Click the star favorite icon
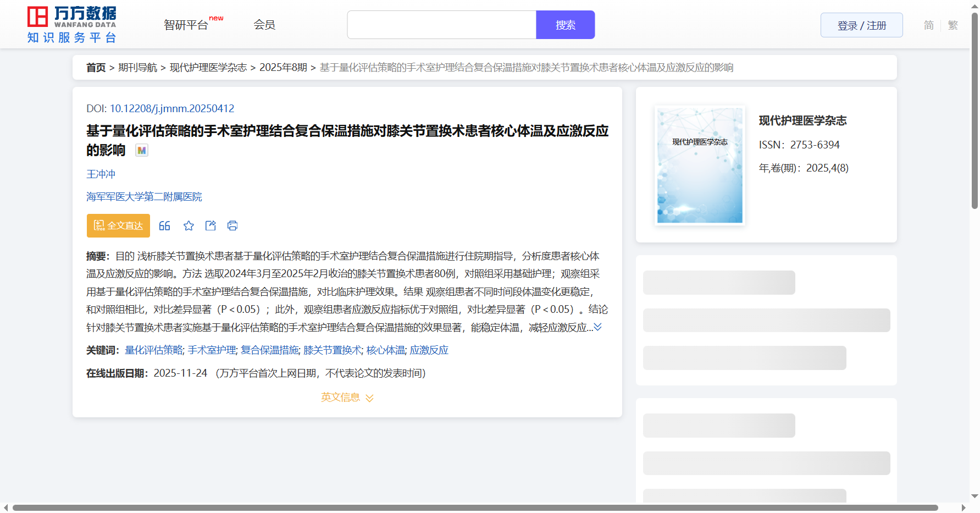980x513 pixels. tap(189, 225)
